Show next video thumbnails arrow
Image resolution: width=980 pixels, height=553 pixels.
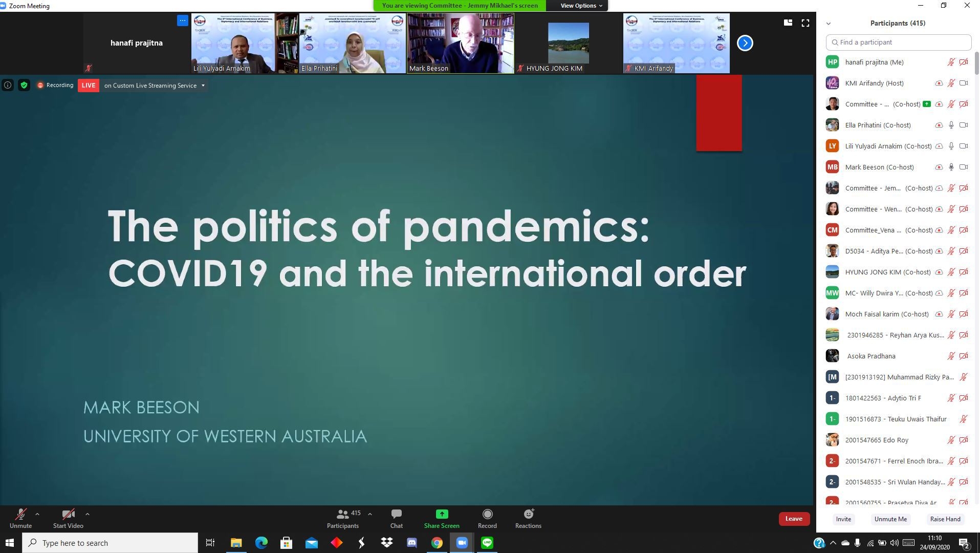point(745,43)
